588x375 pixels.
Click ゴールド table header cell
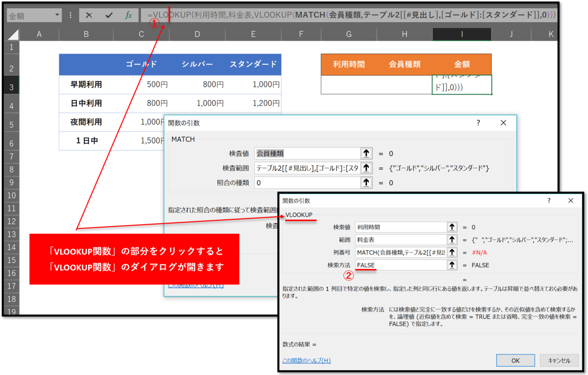point(142,64)
